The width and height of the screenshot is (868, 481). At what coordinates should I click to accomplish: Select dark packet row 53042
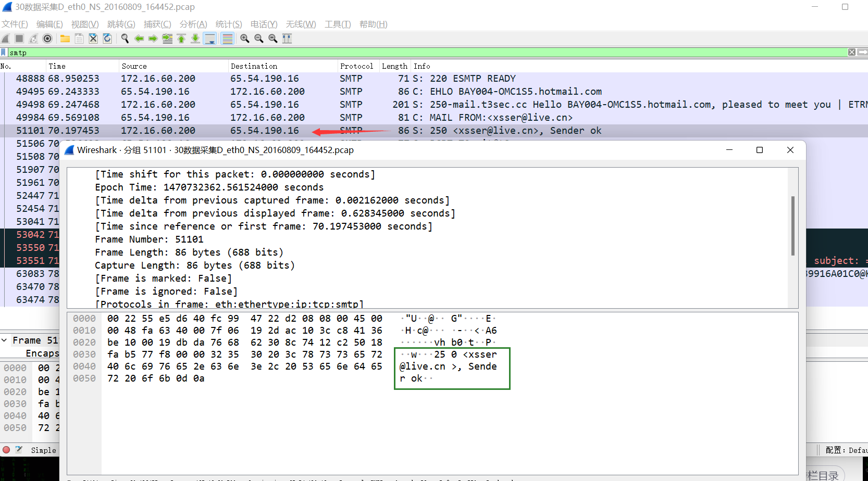click(x=30, y=235)
